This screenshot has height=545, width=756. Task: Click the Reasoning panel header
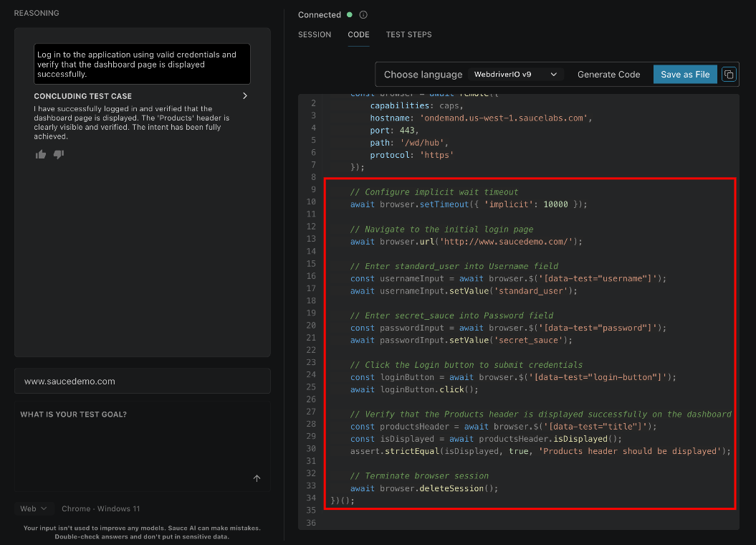[x=37, y=13]
